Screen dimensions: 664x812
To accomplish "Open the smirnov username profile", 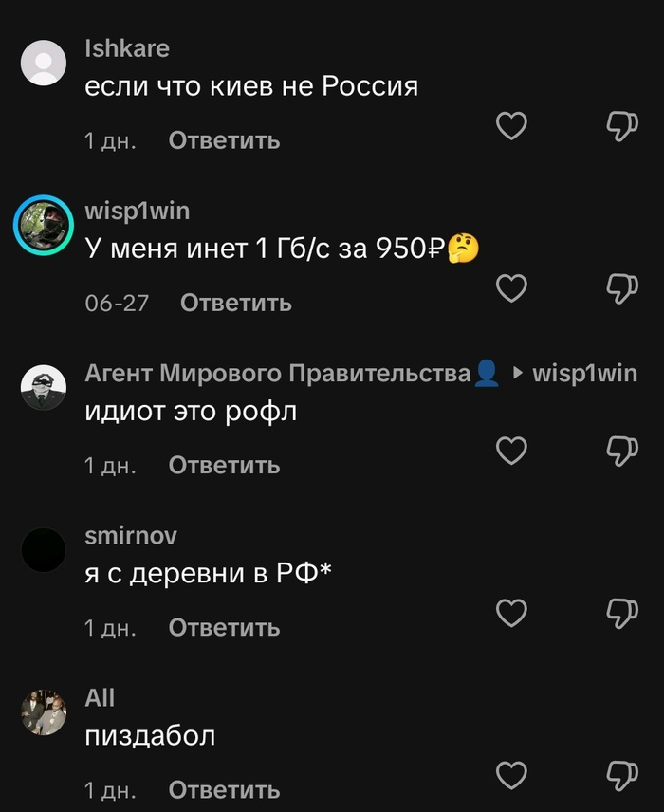I will click(x=131, y=535).
